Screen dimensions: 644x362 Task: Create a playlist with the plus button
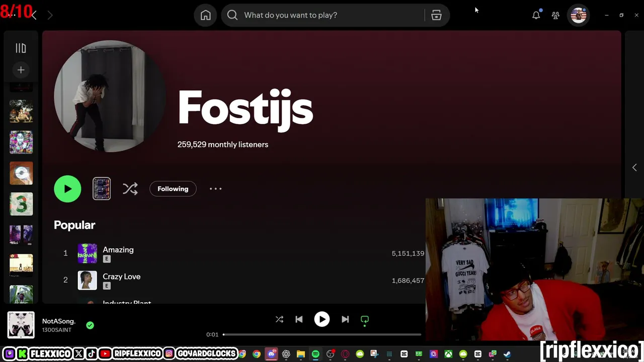pyautogui.click(x=21, y=70)
